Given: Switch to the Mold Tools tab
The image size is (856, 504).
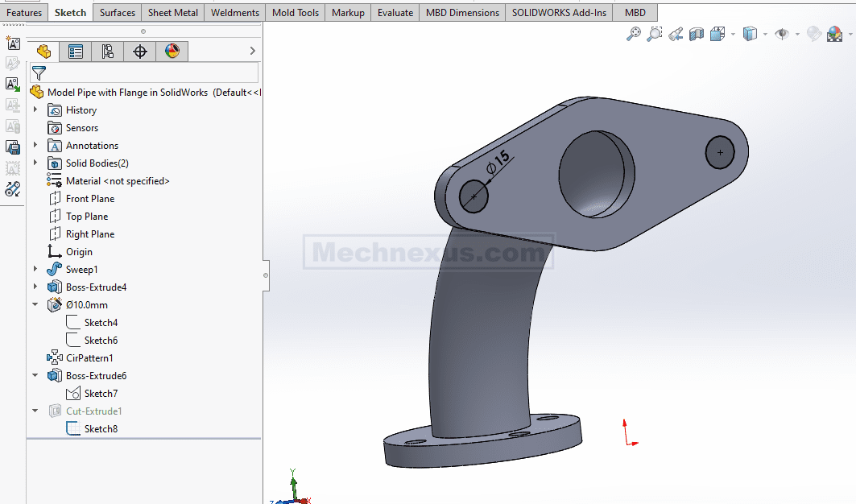Looking at the screenshot, I should pyautogui.click(x=296, y=13).
